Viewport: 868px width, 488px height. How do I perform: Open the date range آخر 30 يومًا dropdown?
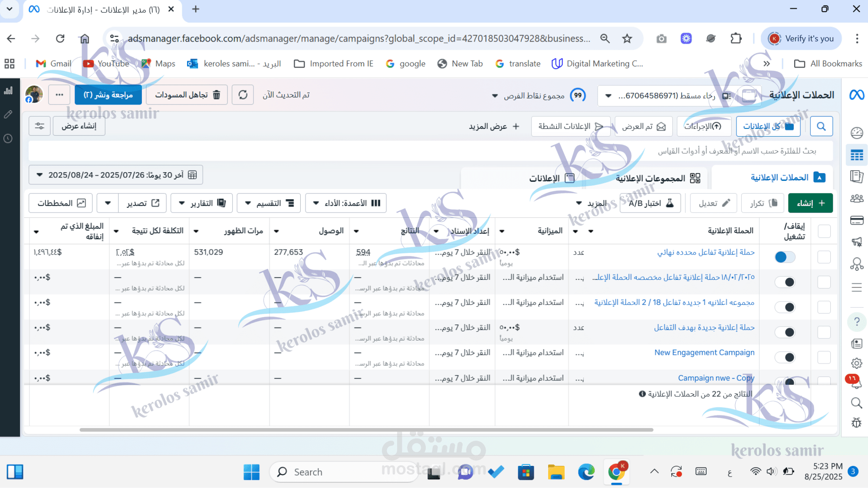(115, 175)
